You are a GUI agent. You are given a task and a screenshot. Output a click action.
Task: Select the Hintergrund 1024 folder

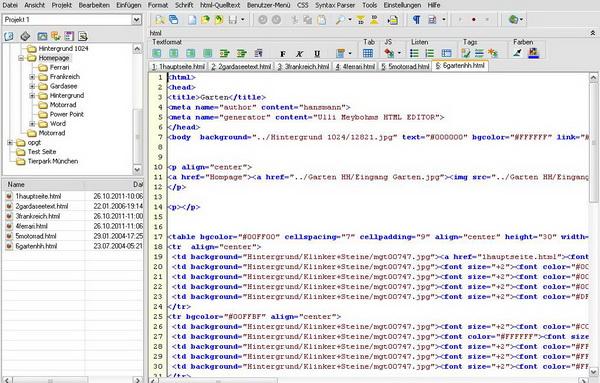pos(64,49)
